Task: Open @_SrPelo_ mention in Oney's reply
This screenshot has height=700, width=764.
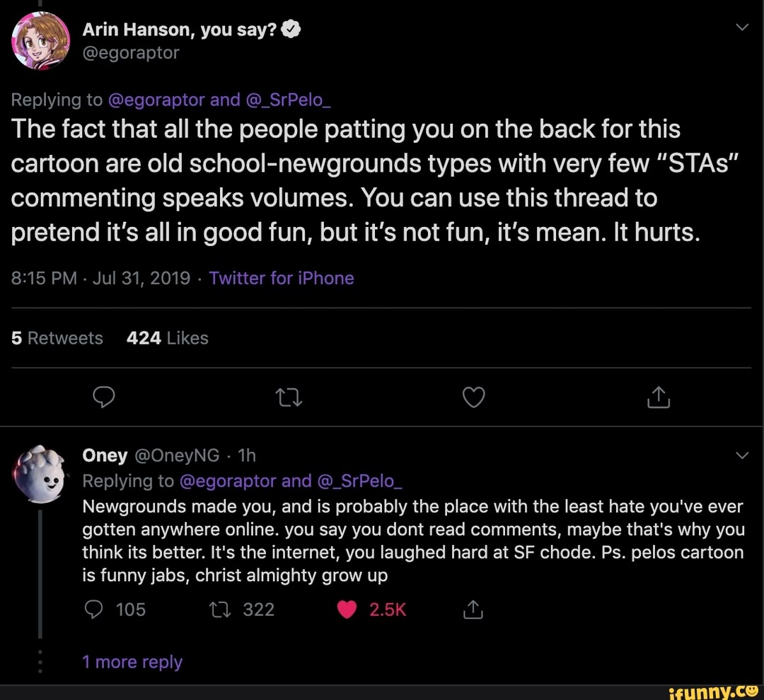Action: click(360, 481)
